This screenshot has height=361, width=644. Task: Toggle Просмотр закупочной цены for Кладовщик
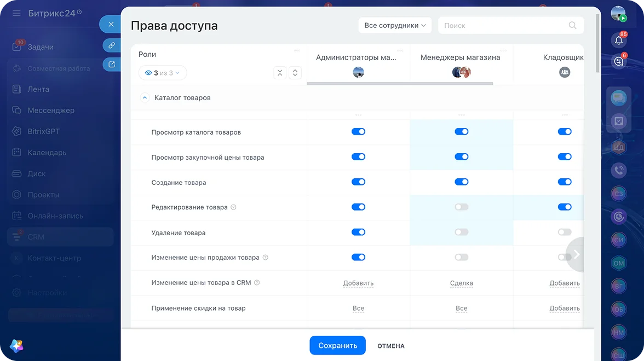click(x=565, y=156)
